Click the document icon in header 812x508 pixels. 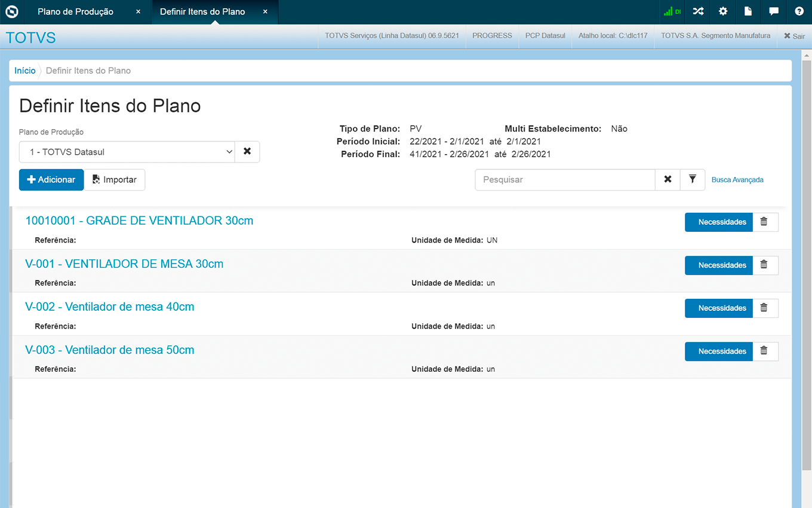(748, 11)
